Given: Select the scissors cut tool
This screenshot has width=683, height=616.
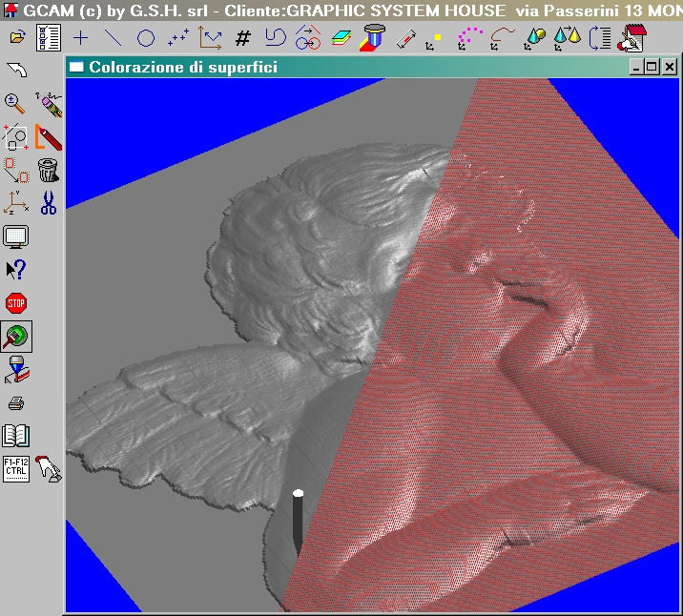Looking at the screenshot, I should (x=49, y=203).
